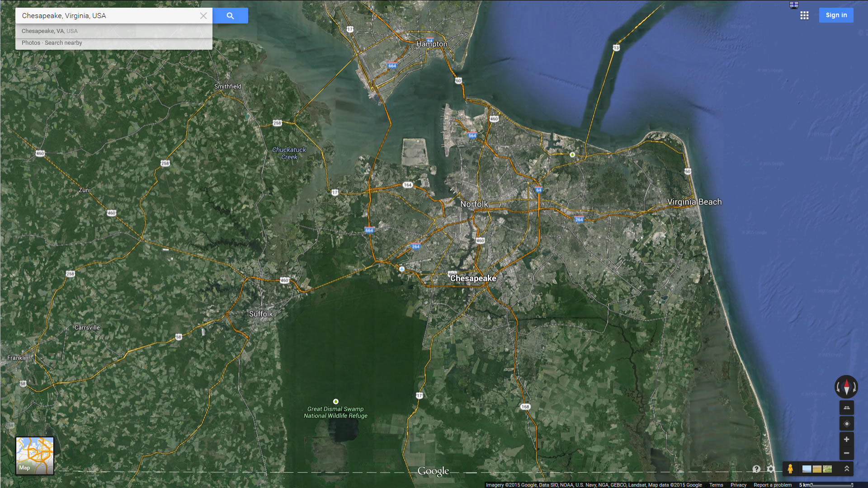The width and height of the screenshot is (868, 488).
Task: Reset compass to north
Action: [x=846, y=387]
